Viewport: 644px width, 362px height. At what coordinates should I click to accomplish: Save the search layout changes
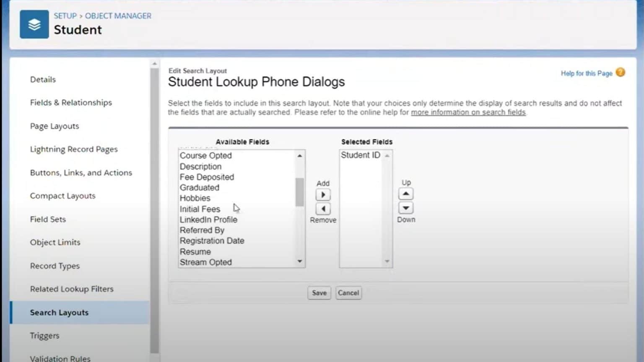tap(319, 293)
